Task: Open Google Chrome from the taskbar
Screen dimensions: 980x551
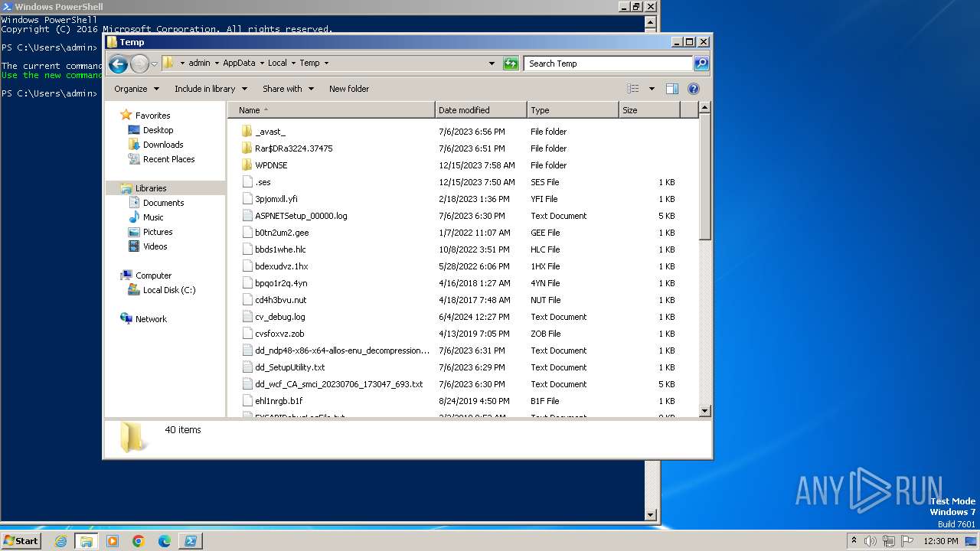Action: [139, 541]
